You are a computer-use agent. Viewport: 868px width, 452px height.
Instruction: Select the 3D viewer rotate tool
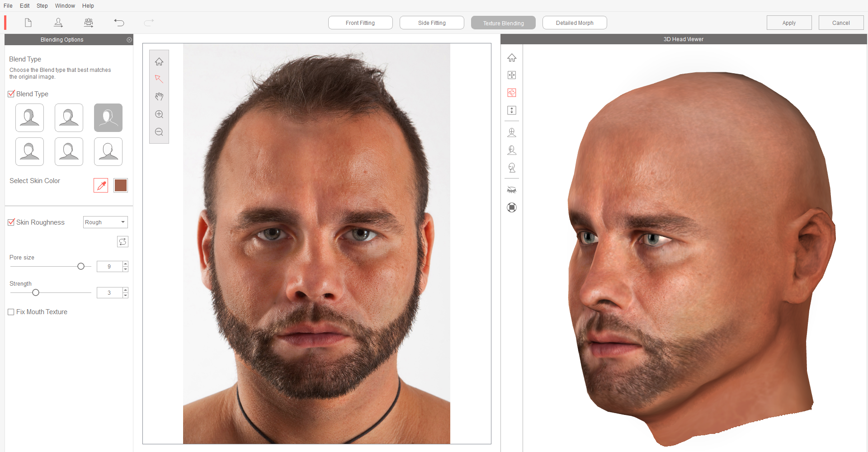coord(512,93)
